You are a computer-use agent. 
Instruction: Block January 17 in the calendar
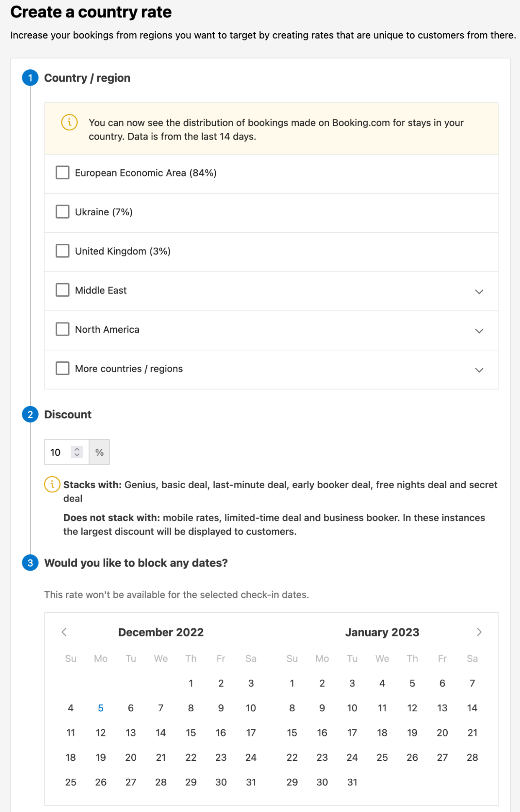tap(352, 733)
